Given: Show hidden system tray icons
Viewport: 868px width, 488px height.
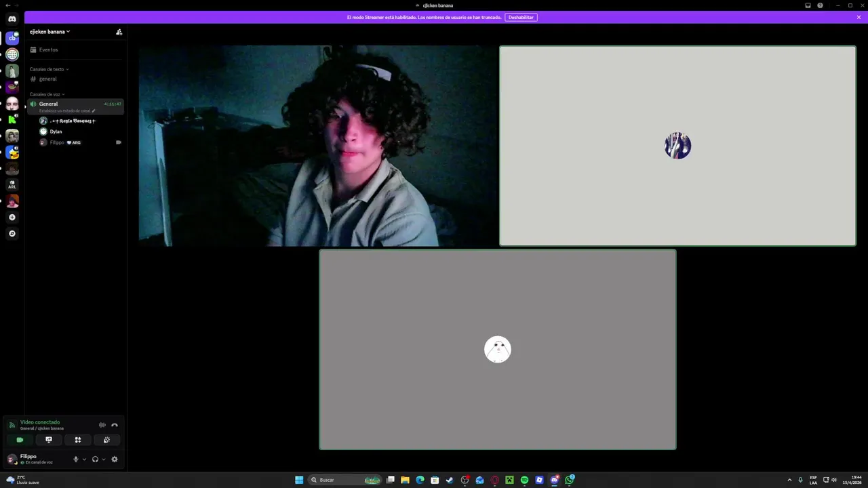Looking at the screenshot, I should pyautogui.click(x=789, y=480).
